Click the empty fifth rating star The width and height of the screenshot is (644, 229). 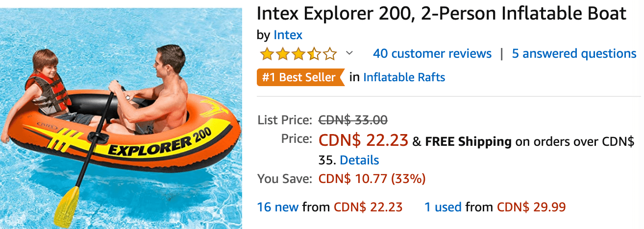click(x=330, y=53)
